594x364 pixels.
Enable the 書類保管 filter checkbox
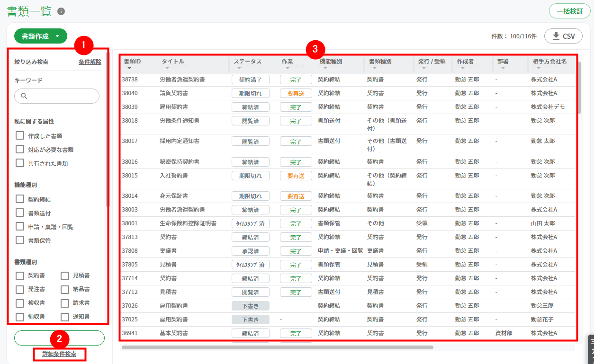point(20,240)
